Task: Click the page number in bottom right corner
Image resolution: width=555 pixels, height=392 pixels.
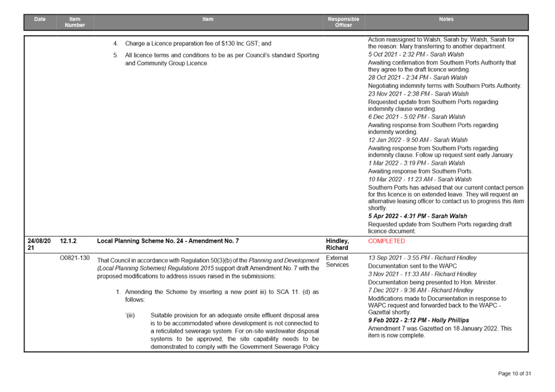Action: pyautogui.click(x=514, y=373)
